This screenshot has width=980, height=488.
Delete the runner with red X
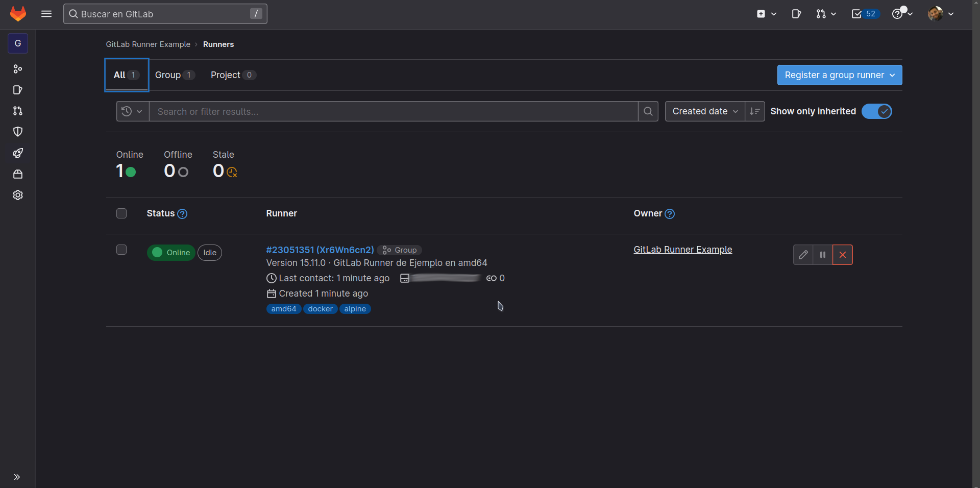click(x=843, y=255)
